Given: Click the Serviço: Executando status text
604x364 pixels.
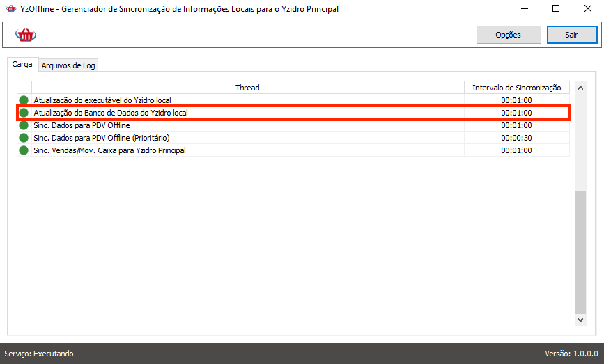Looking at the screenshot, I should click(39, 354).
